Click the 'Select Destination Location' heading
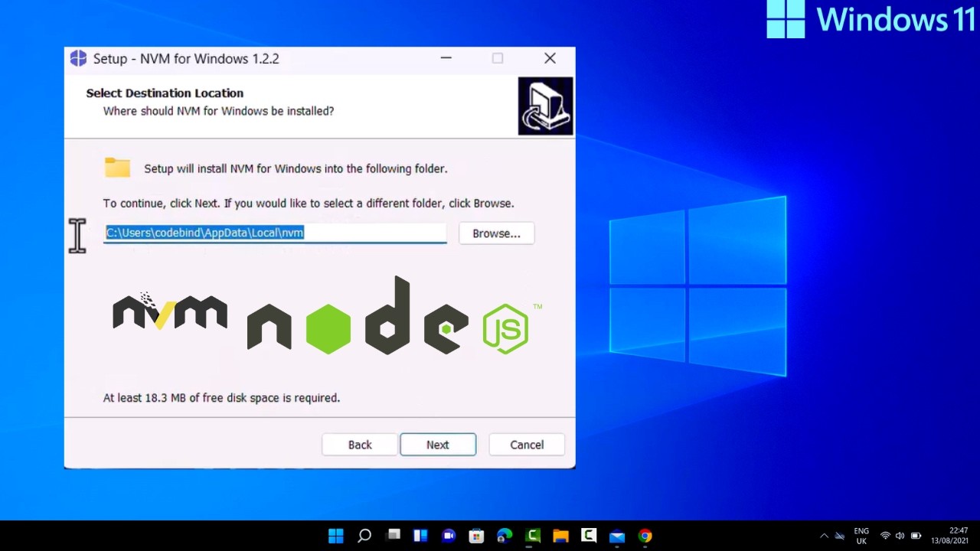The width and height of the screenshot is (980, 551). tap(165, 93)
